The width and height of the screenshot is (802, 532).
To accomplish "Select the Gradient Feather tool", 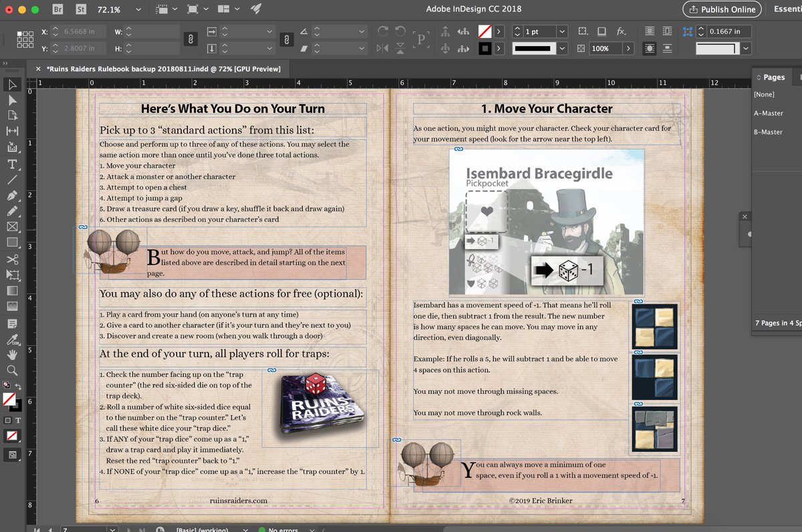I will 12,306.
